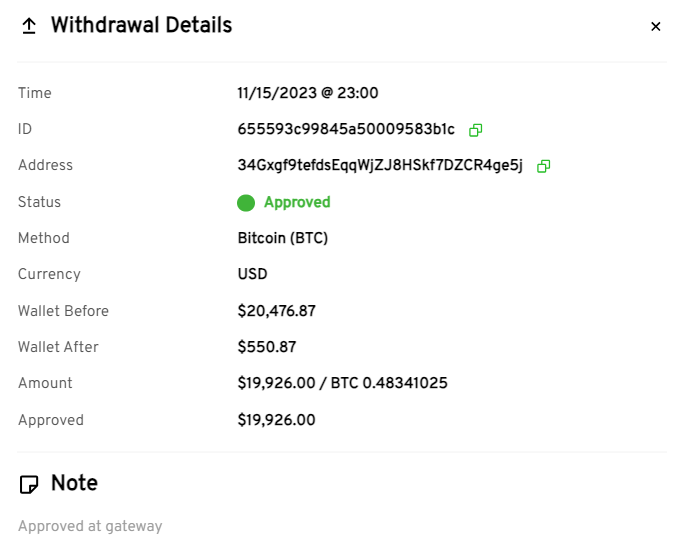Click the Withdrawal Details heading

[141, 26]
